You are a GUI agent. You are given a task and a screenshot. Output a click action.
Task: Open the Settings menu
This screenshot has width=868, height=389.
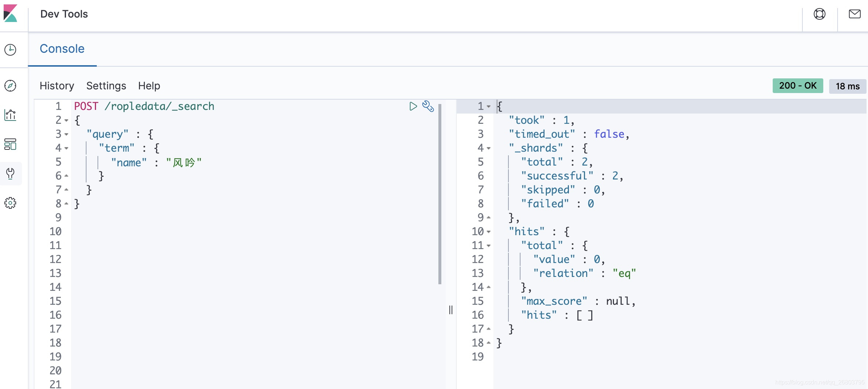106,86
